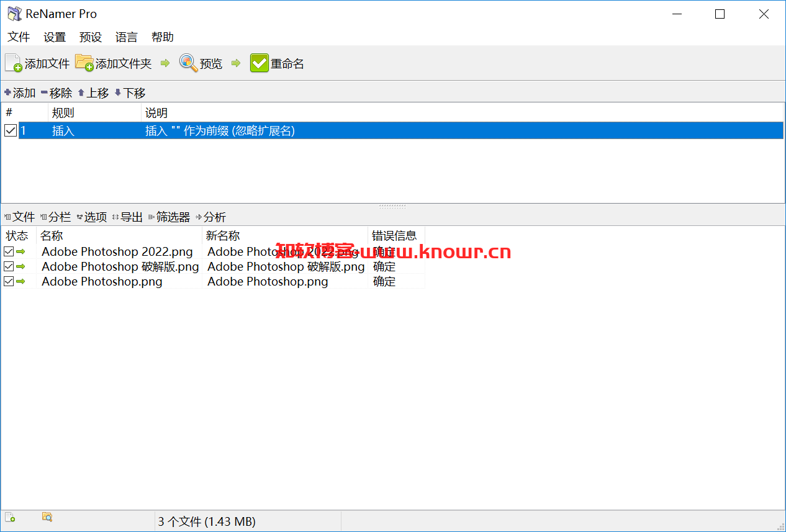Select file name Adobe Photoshop 2022.png

coord(117,251)
